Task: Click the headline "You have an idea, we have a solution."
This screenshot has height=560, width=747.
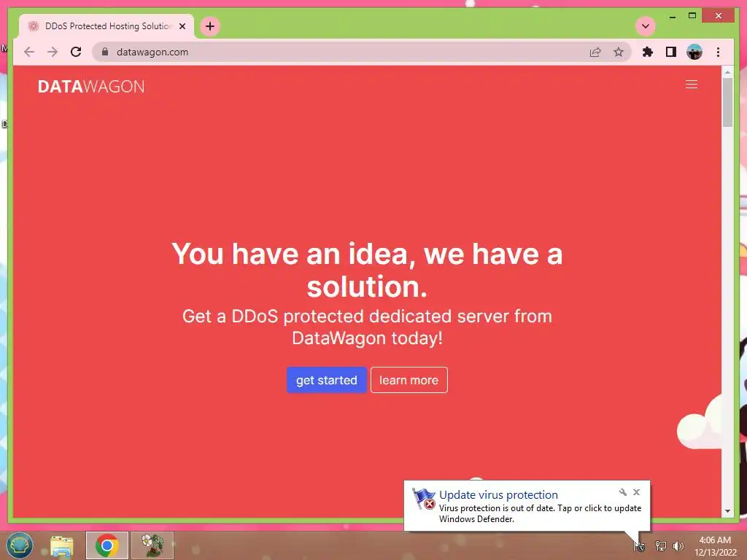Action: [367, 270]
